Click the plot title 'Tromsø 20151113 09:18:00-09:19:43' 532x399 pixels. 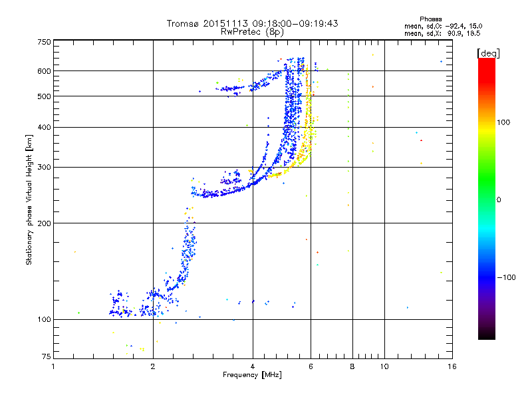point(252,23)
